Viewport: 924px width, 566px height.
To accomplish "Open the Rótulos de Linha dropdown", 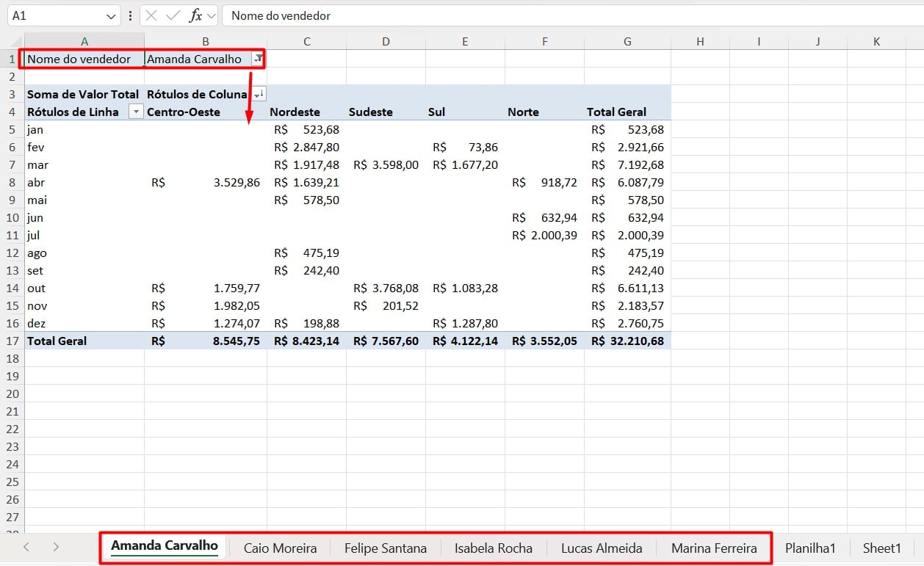I will 135,112.
